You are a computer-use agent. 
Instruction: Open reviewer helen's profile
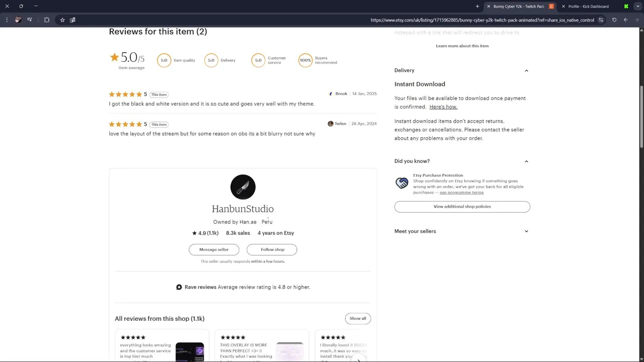point(341,124)
